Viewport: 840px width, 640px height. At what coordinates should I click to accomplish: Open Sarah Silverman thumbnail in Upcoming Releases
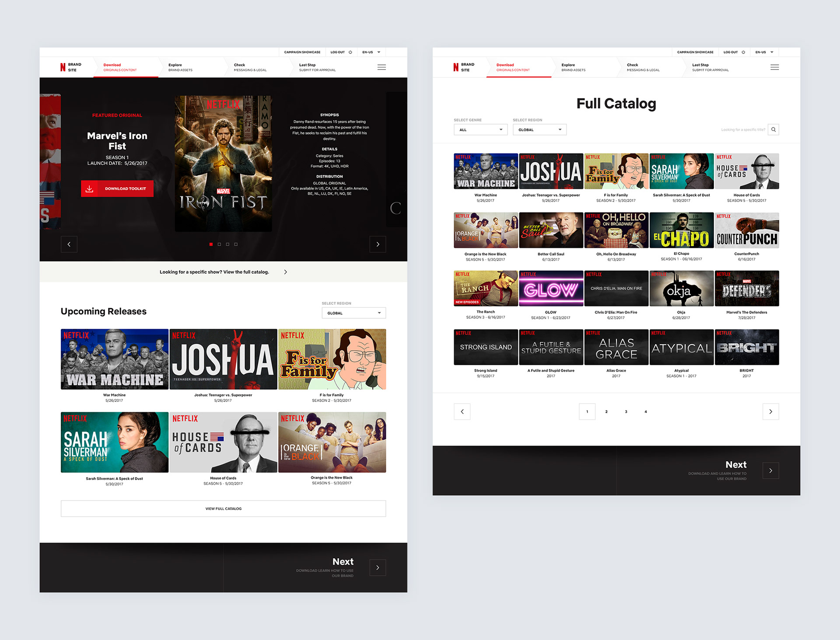(x=115, y=442)
